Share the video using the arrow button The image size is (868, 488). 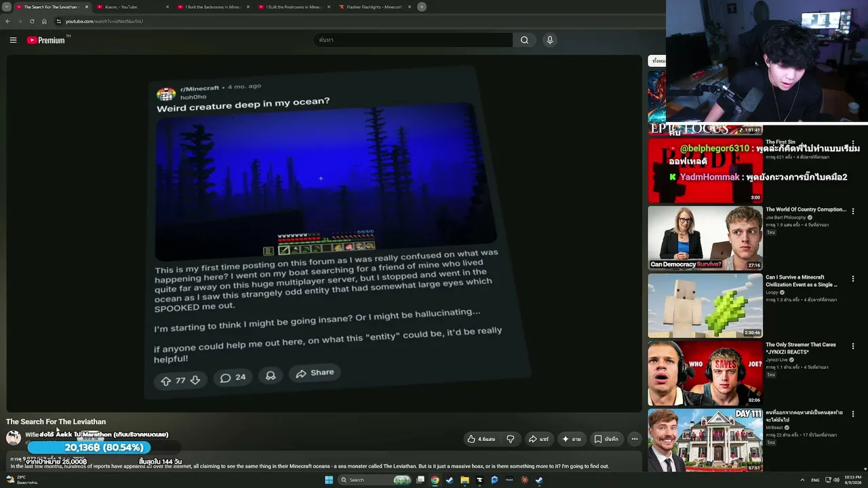[538, 439]
